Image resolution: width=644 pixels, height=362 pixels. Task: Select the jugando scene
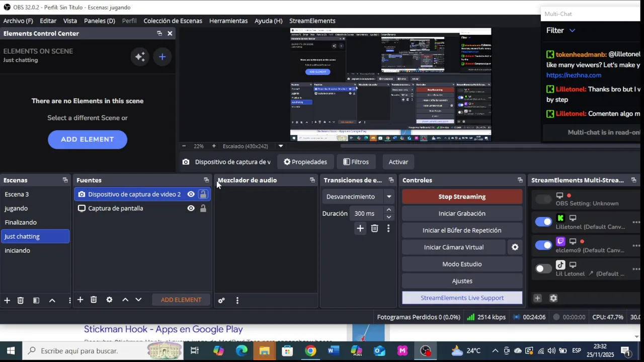(35, 208)
